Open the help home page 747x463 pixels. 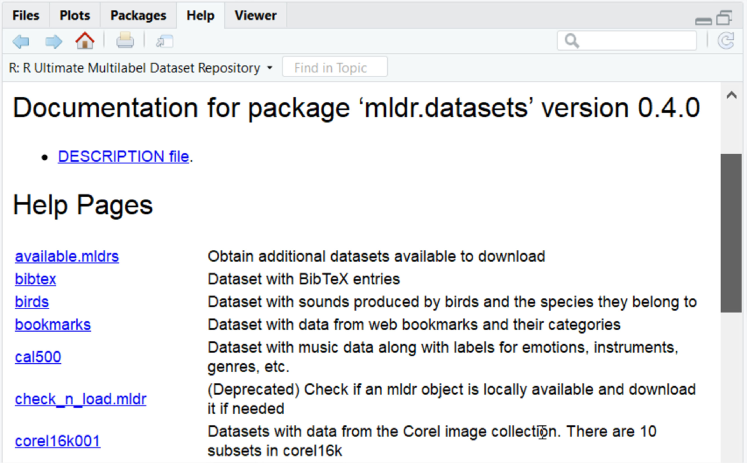point(85,41)
